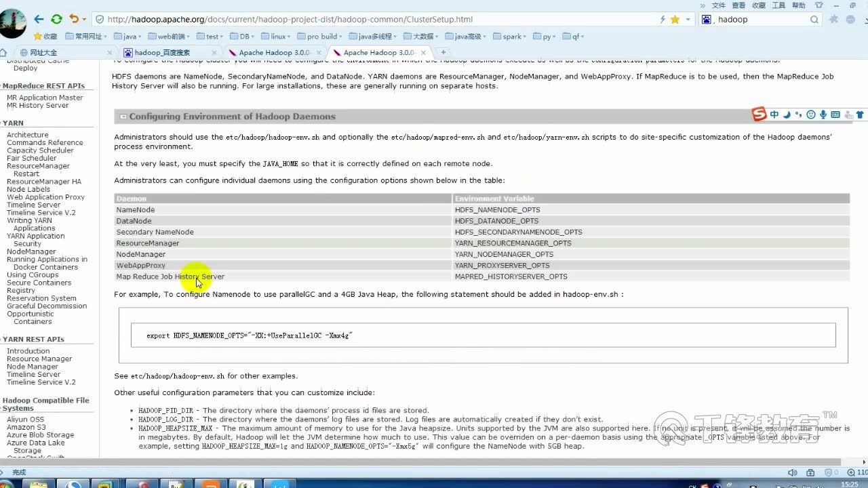The height and width of the screenshot is (488, 868).
Task: Undo closed tab with the orange arrow icon
Action: pos(73,20)
